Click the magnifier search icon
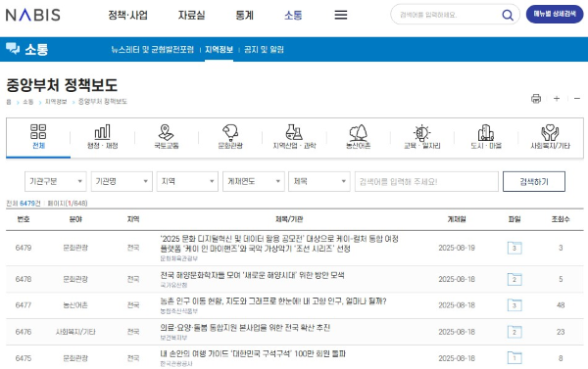This screenshot has width=588, height=369. click(x=508, y=15)
